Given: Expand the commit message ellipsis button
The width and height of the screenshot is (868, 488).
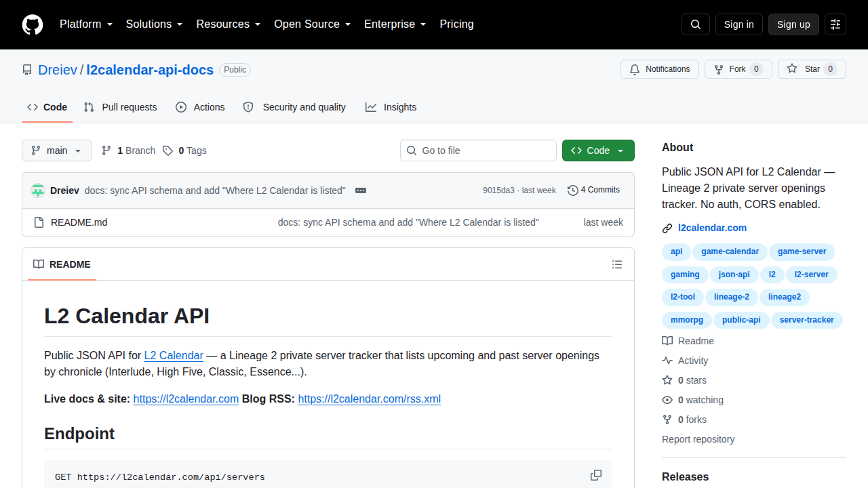Looking at the screenshot, I should coord(361,190).
